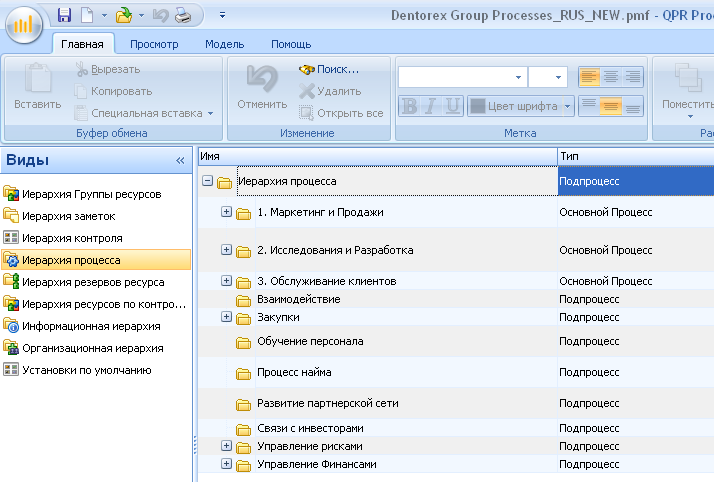Align text to middle vertically
The image size is (714, 482).
(x=611, y=106)
